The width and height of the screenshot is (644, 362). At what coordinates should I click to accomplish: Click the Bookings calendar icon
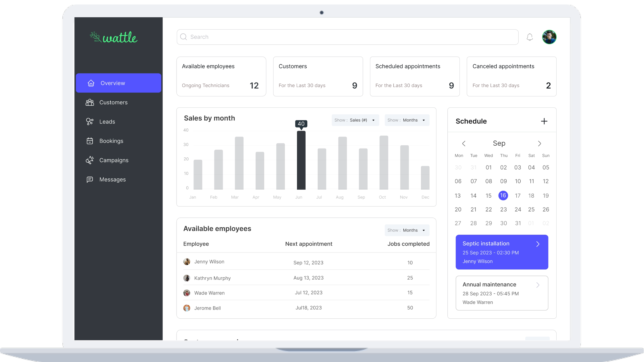pos(90,141)
